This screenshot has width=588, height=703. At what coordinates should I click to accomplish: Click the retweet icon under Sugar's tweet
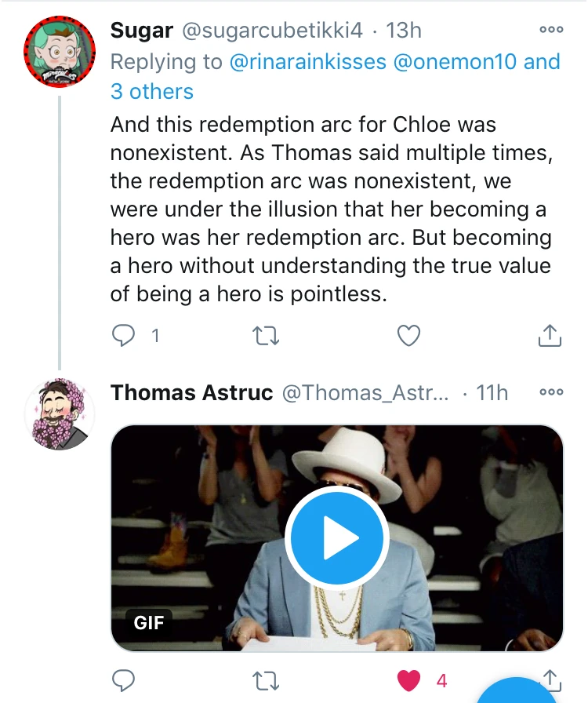(x=267, y=335)
